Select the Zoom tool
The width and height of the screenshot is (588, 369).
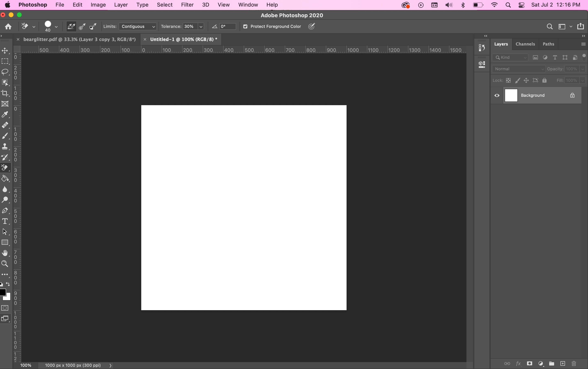click(5, 264)
